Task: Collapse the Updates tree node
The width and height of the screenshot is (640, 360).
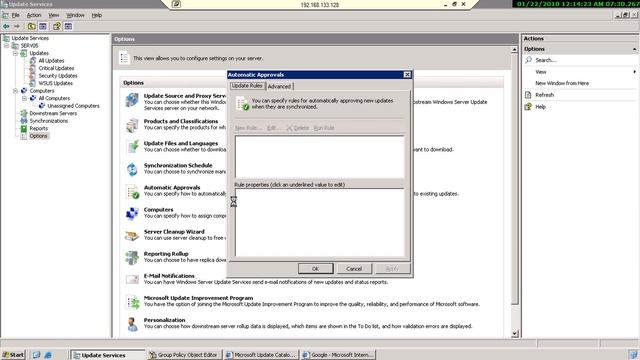Action: 15,53
